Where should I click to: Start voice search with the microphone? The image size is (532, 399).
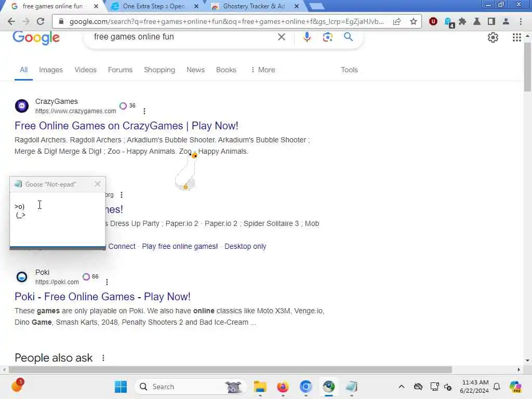pos(307,37)
